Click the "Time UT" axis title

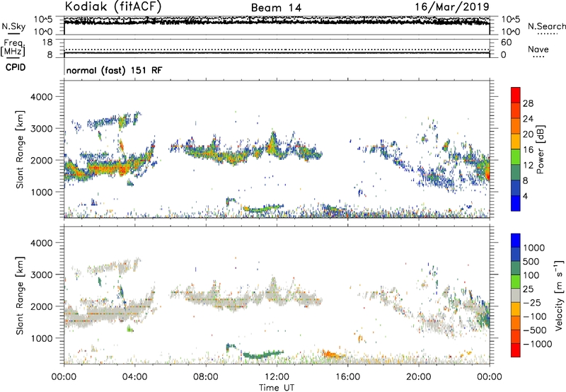point(277,388)
